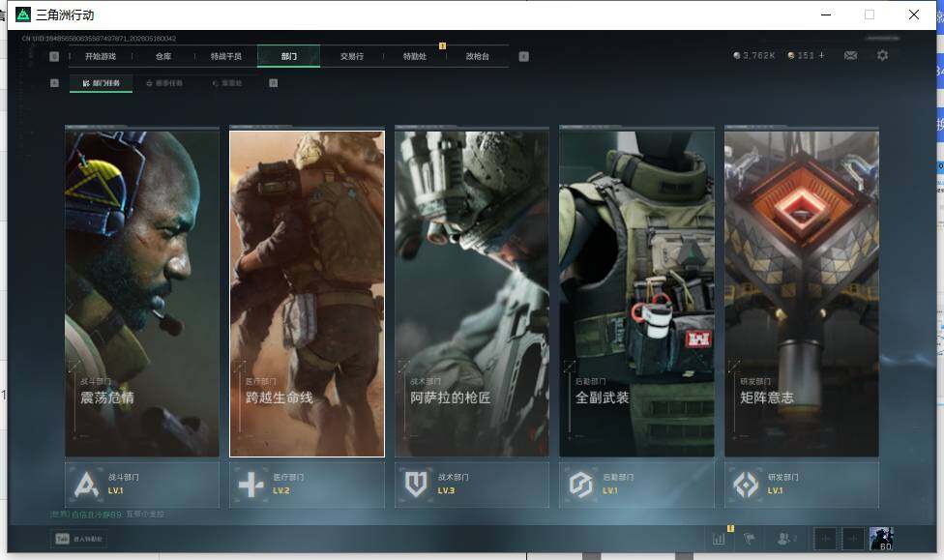This screenshot has height=560, width=944.
Task: Click the sub-tab next key icon on second row
Action: (274, 83)
